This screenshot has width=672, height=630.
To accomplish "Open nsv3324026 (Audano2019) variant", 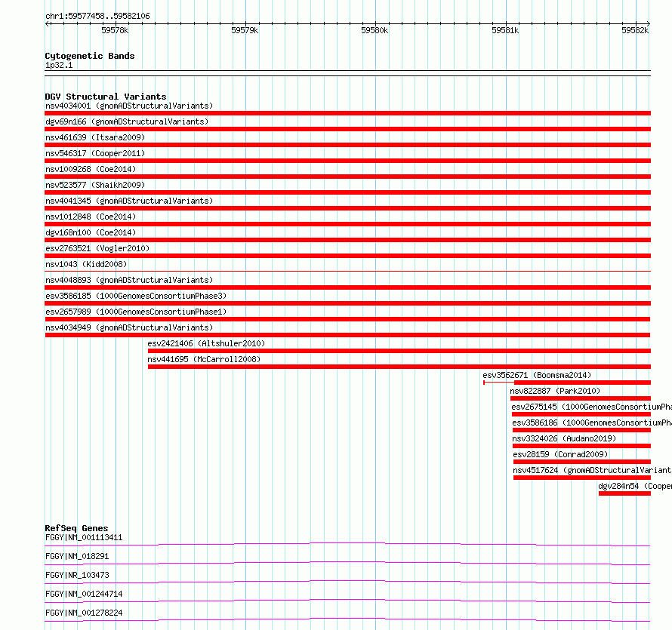I will tap(564, 438).
